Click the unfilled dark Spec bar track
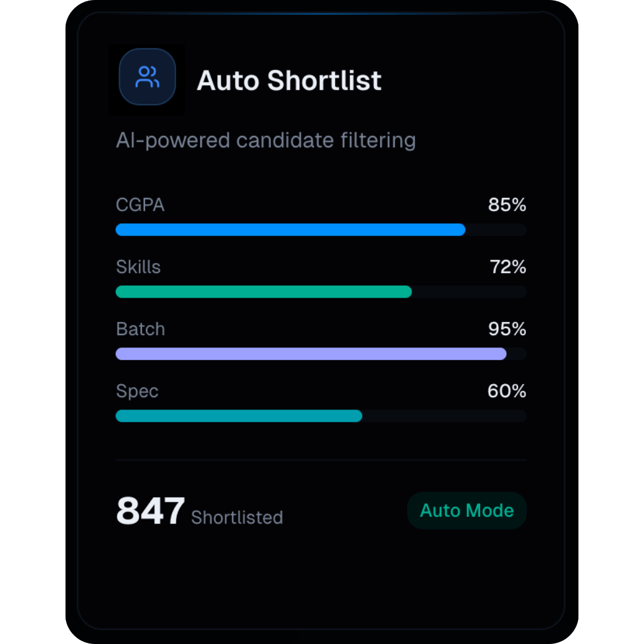Viewport: 644px width, 644px height. pyautogui.click(x=444, y=416)
